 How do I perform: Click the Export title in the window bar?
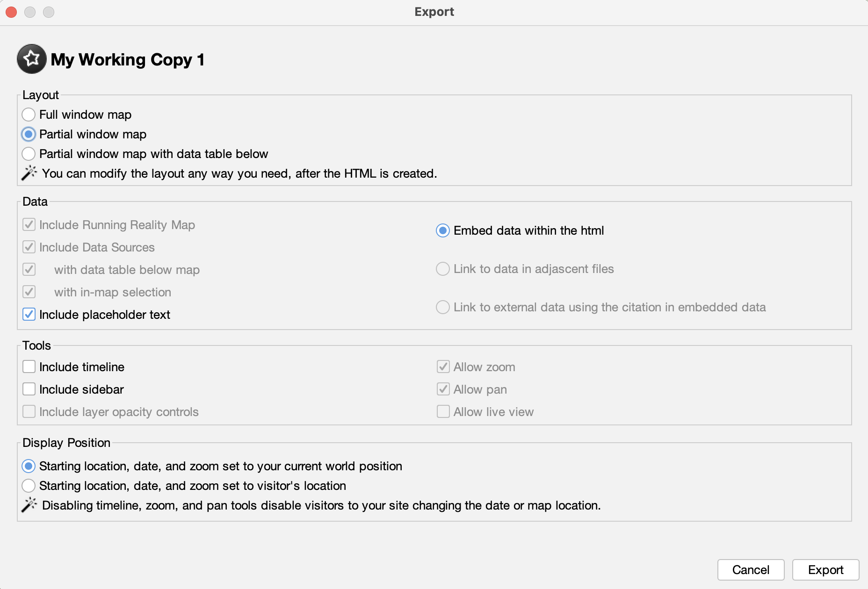click(x=434, y=12)
